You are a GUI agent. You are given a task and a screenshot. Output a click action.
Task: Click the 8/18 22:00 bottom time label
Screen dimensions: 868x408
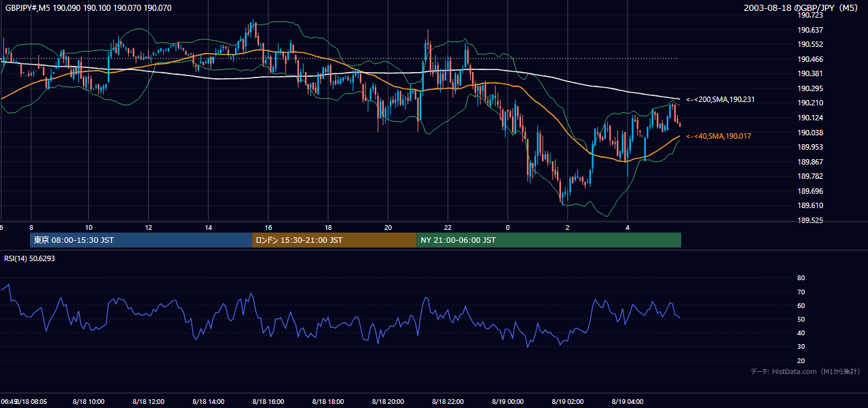(448, 402)
